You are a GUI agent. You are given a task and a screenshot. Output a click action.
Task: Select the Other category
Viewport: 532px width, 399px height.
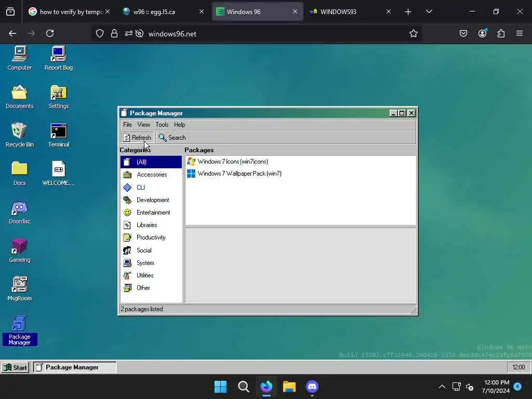click(x=151, y=288)
